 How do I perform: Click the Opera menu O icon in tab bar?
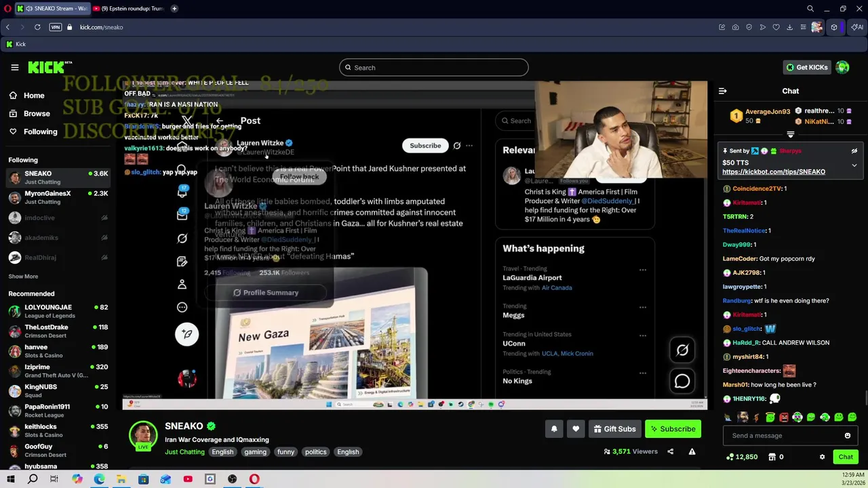(x=6, y=9)
